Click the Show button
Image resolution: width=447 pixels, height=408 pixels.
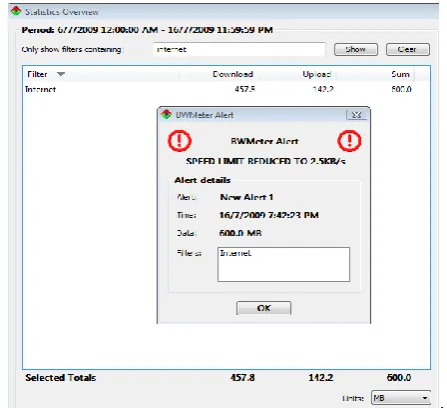click(x=356, y=50)
